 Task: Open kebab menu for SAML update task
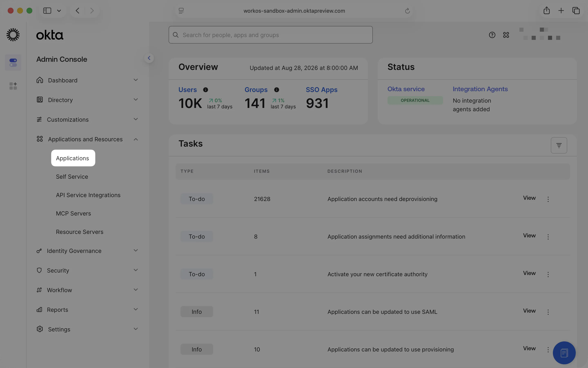548,312
